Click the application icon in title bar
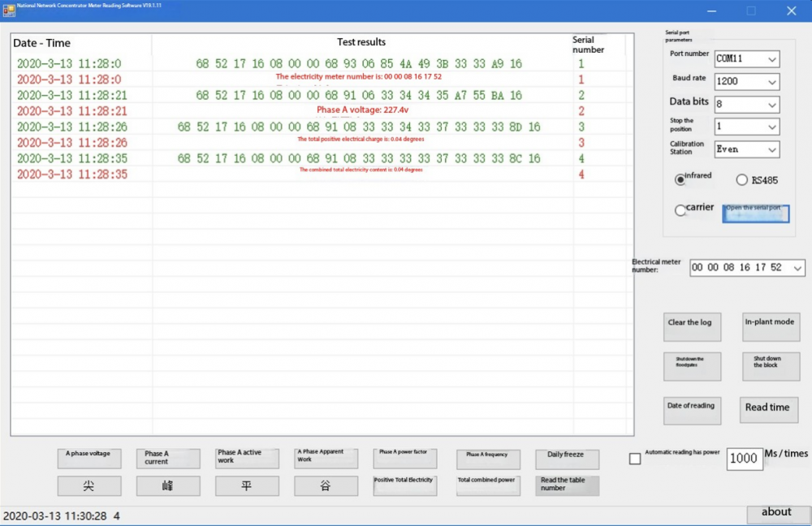 pos(9,11)
